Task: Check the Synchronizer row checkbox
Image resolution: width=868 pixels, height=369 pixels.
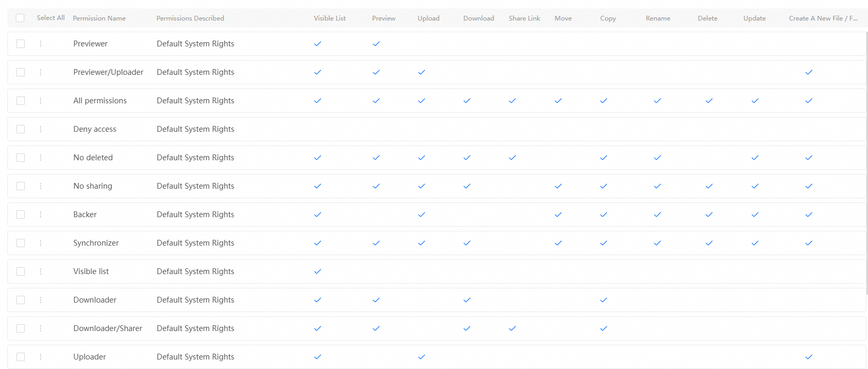Action: [21, 243]
